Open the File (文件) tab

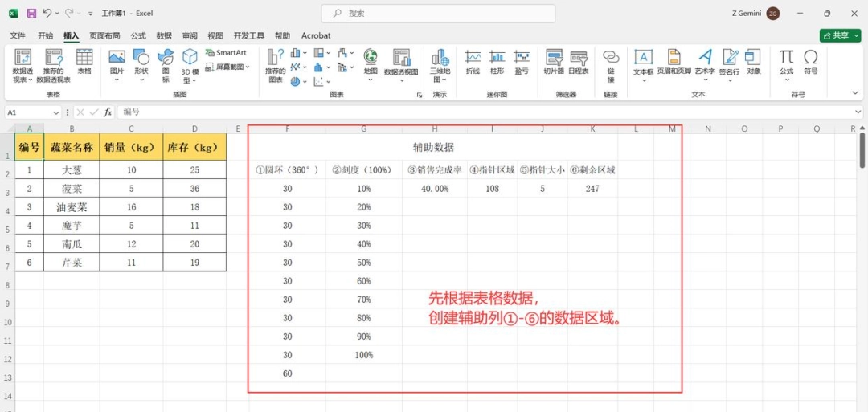coord(18,35)
